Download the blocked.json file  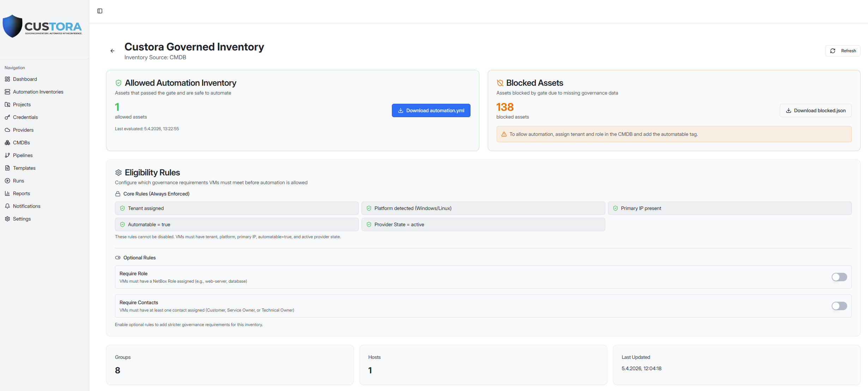(x=815, y=110)
